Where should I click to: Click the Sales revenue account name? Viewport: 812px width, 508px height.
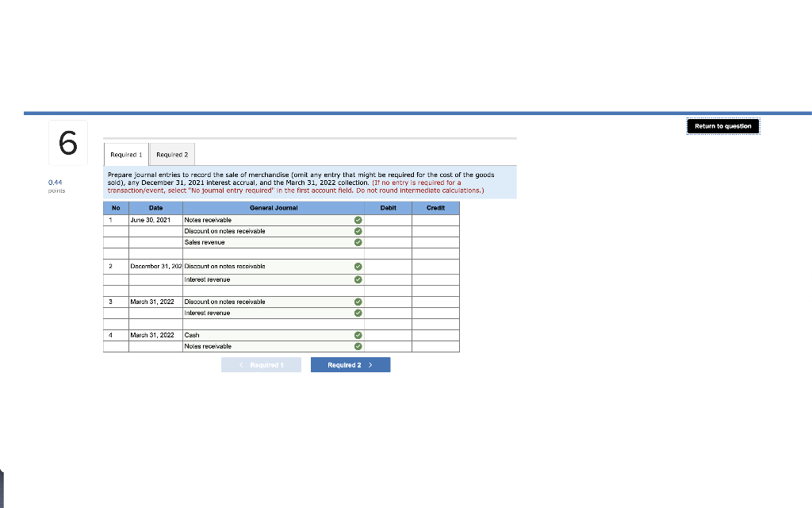click(205, 242)
